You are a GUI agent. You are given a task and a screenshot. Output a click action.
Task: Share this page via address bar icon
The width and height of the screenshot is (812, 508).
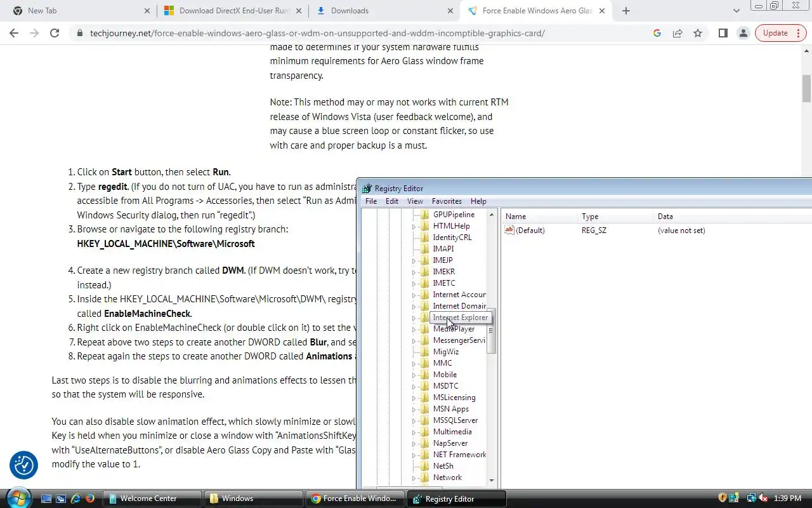(x=678, y=33)
